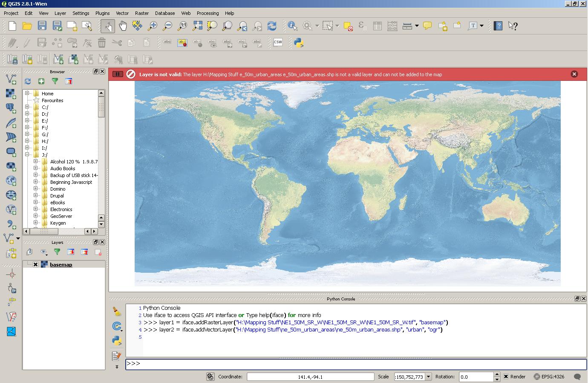Expand the Home folder in Browser
Screen dimensions: 588x383
pyautogui.click(x=27, y=93)
